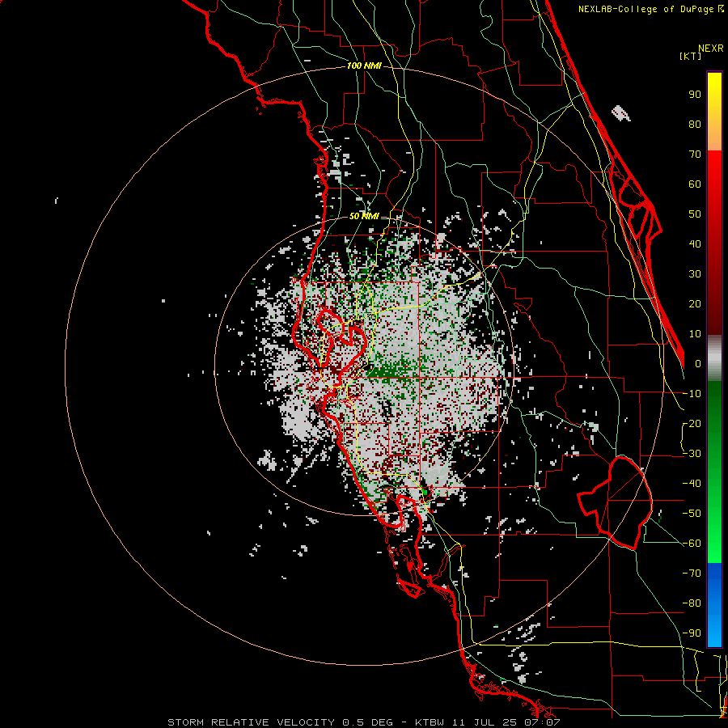Click the -70 value on the color scale
Image resolution: width=728 pixels, height=728 pixels.
click(692, 574)
